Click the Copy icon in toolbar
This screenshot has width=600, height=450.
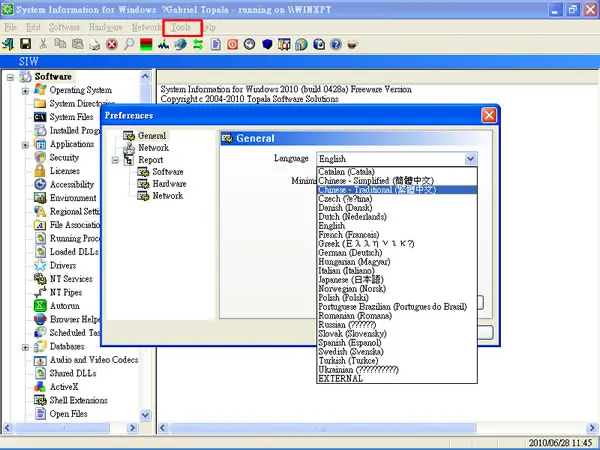[60, 44]
